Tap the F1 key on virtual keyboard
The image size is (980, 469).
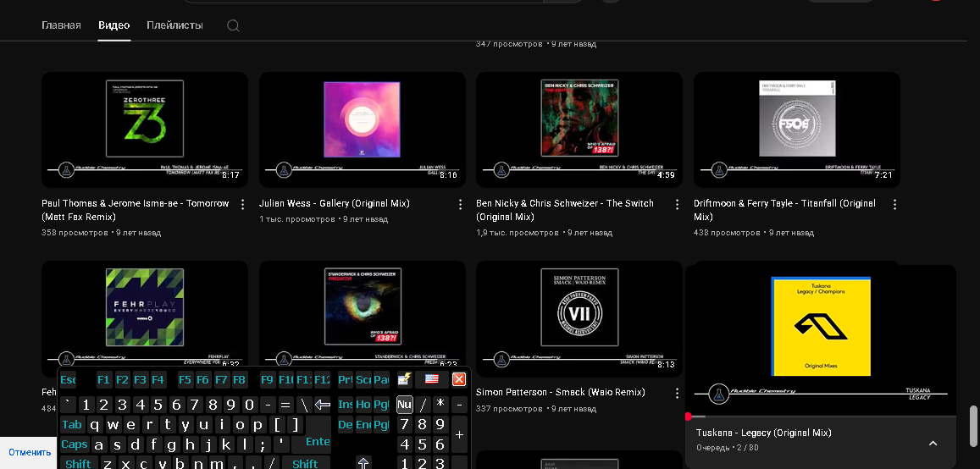[x=103, y=379]
